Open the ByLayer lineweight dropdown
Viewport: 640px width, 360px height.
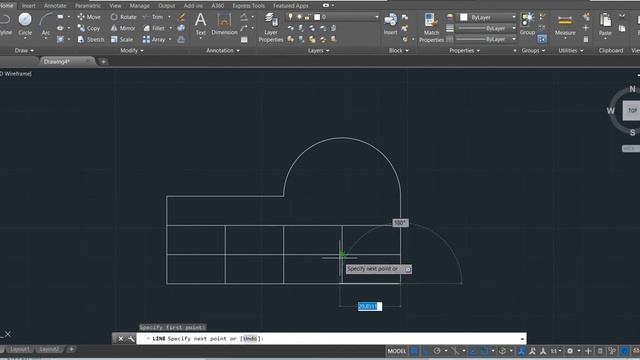pos(486,29)
